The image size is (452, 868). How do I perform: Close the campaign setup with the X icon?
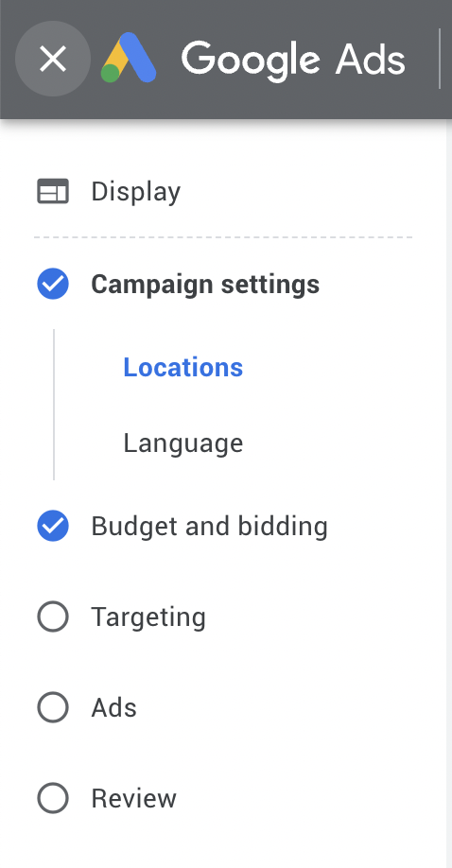point(53,59)
